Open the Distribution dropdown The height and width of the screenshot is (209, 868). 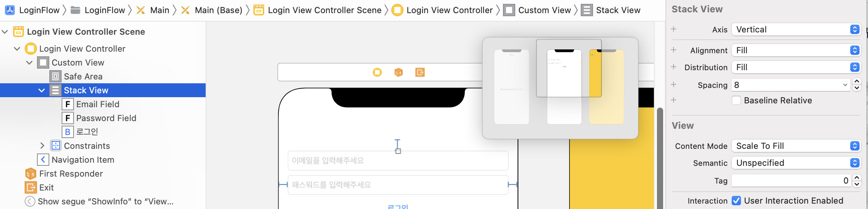tap(796, 67)
